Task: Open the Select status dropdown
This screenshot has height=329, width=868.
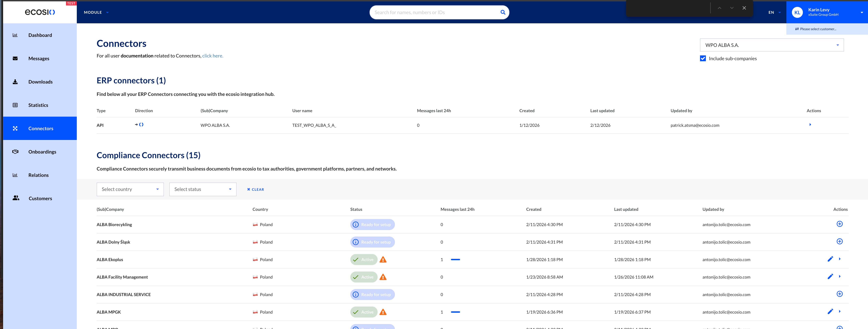Action: [x=203, y=189]
